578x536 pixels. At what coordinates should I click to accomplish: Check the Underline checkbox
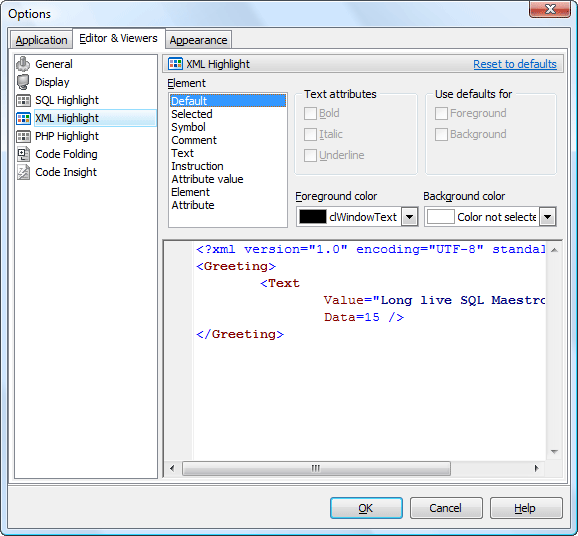point(310,155)
